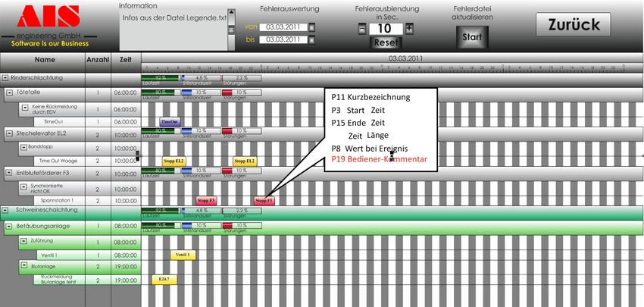This screenshot has width=644, height=307.
Task: Click the Tötefalle time 06:00:00 cell
Action: click(x=126, y=93)
